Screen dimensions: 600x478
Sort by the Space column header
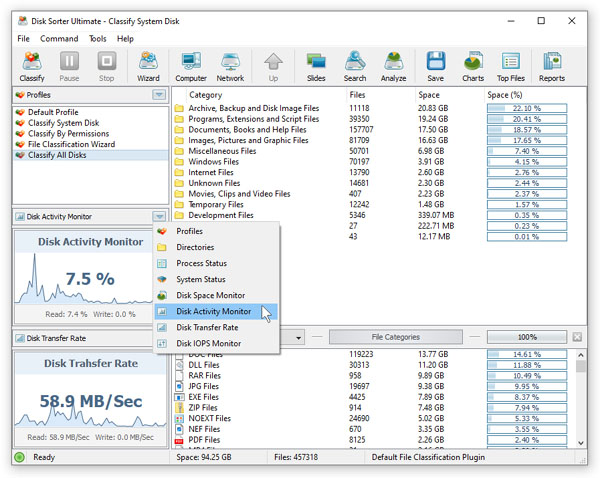click(449, 95)
